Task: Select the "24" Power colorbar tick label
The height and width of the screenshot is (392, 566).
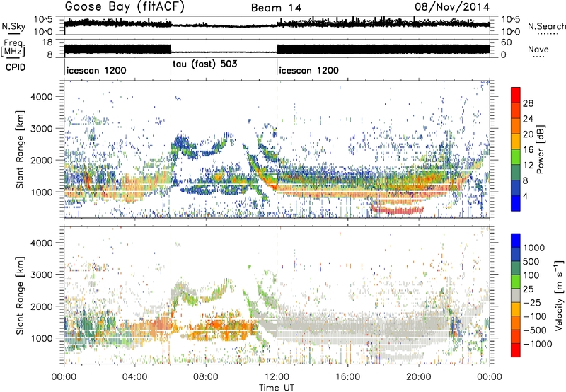Action: tap(528, 119)
